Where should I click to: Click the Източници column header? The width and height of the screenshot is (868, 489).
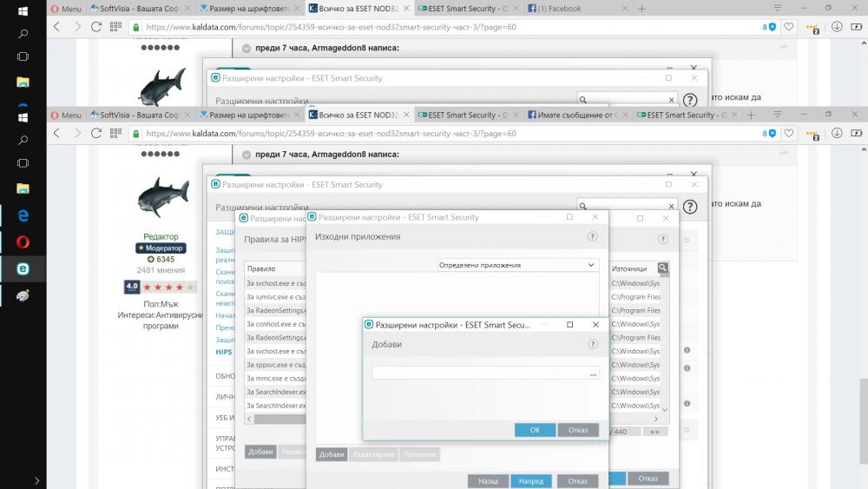coord(628,268)
